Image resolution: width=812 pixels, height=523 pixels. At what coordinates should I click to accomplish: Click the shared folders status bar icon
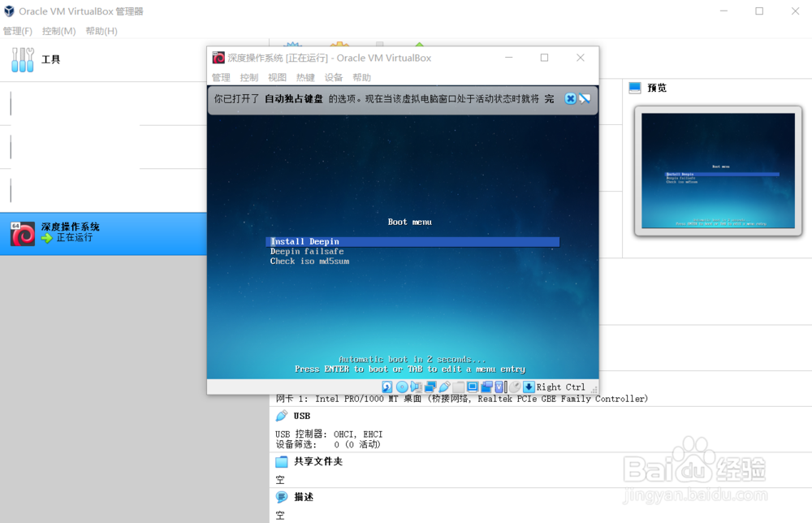coord(458,387)
